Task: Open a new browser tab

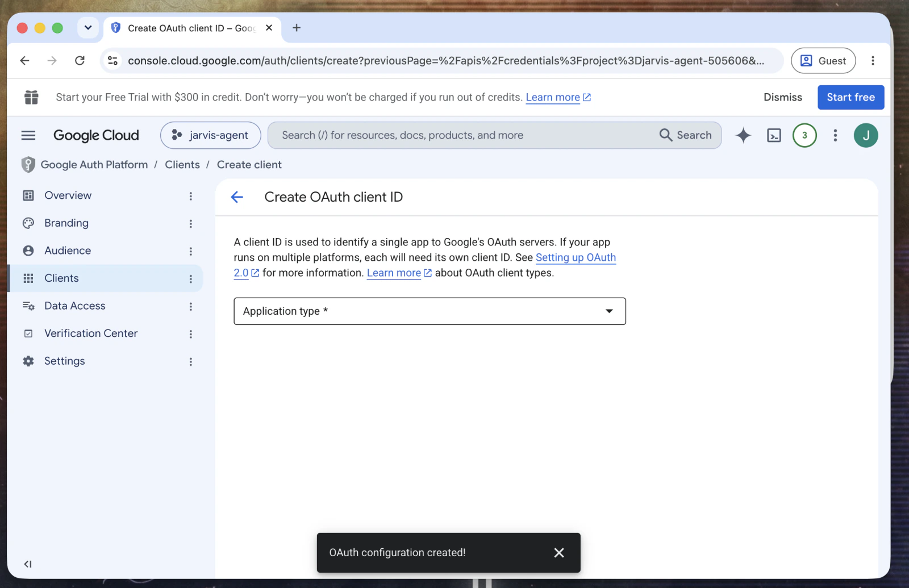Action: [297, 28]
